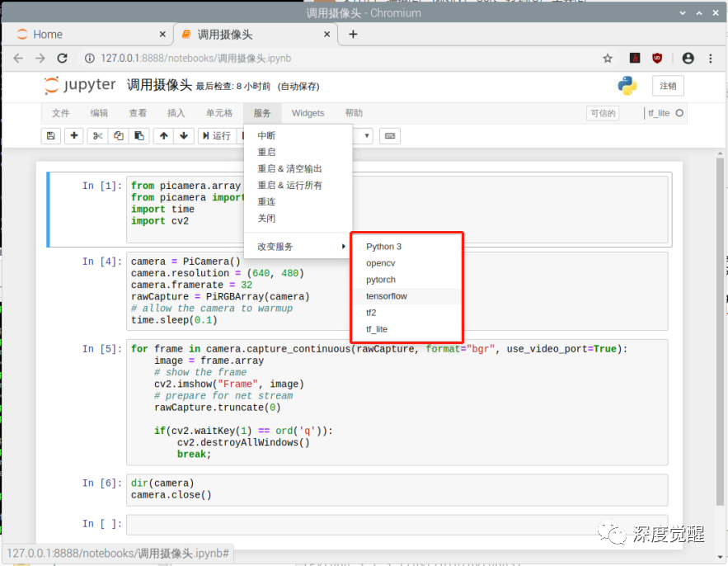728x566 pixels.
Task: Click the save notebook icon
Action: 51,135
